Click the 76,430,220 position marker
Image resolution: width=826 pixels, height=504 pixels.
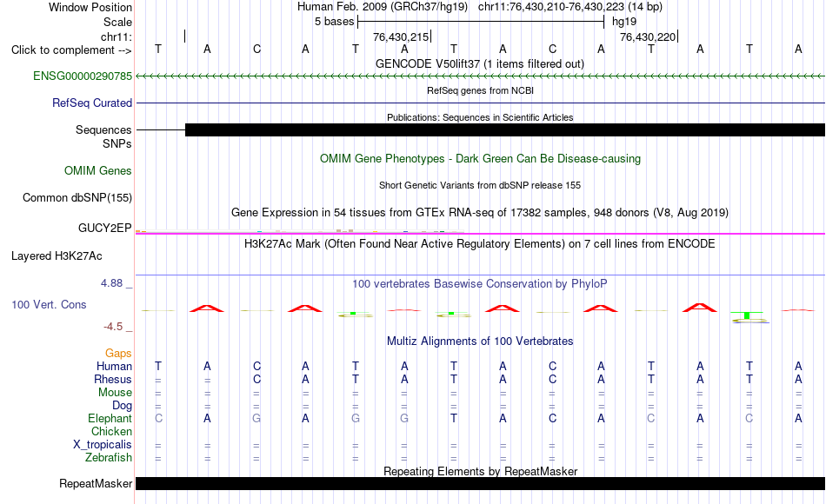pos(649,36)
